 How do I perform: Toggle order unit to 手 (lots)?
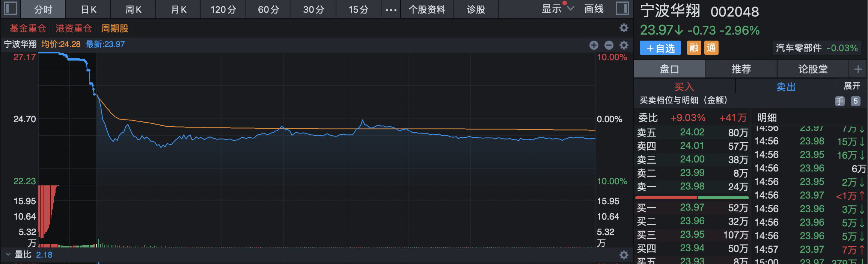click(839, 101)
